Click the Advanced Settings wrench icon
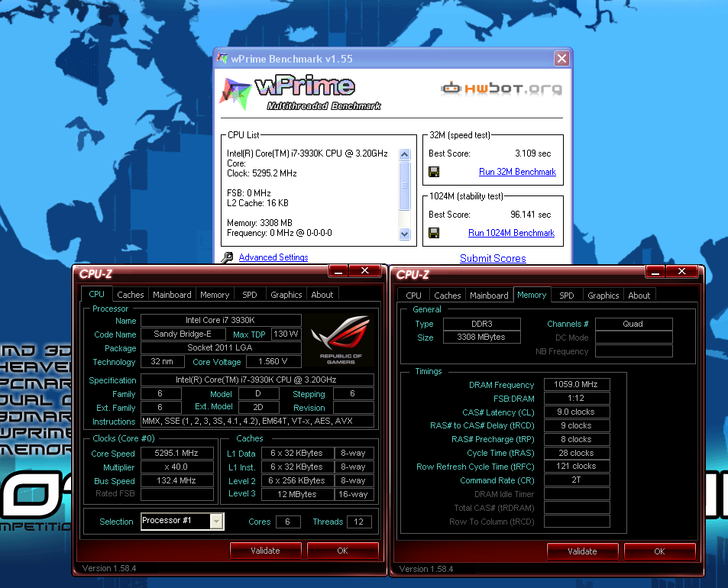Screen dimensions: 728x588 (x=227, y=257)
